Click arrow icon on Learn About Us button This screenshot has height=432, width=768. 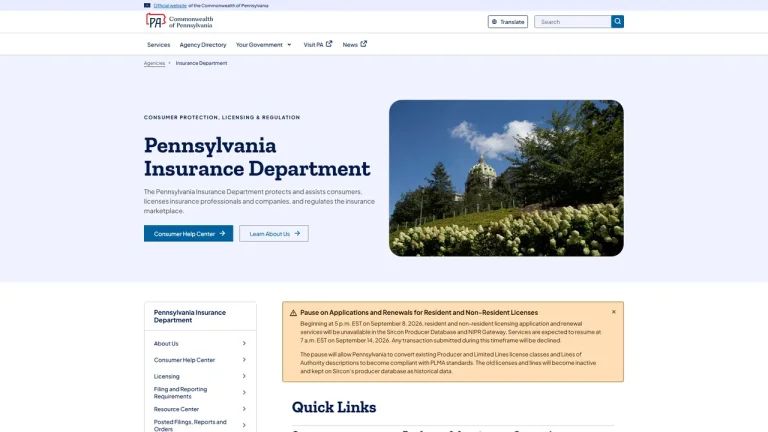[297, 233]
